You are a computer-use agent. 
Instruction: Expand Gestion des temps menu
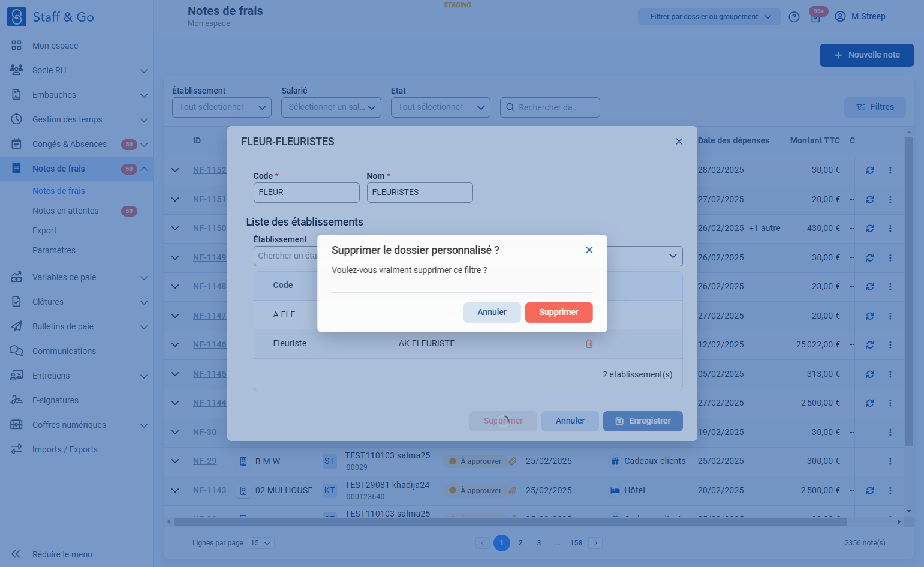click(76, 119)
